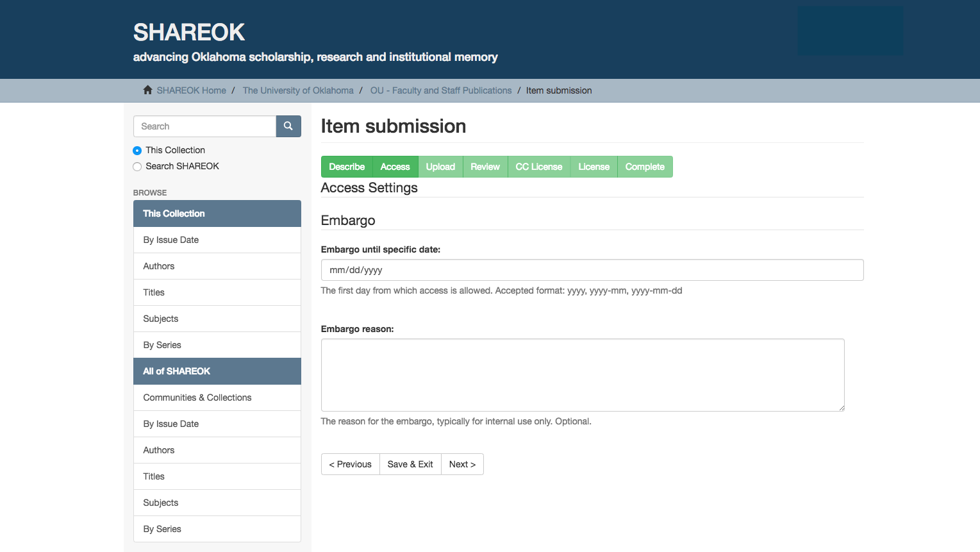Click the SHAREOK site title logo
This screenshot has height=552, width=980.
click(x=189, y=32)
